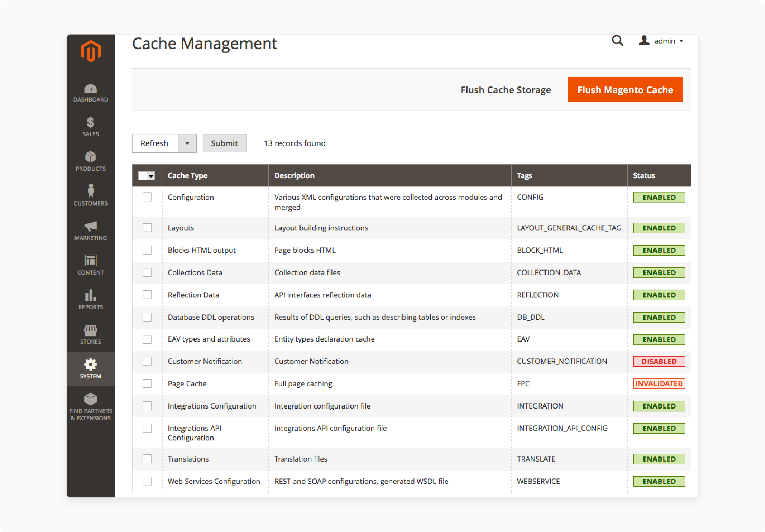This screenshot has height=532, width=765.
Task: Tick the Layouts cache checkbox
Action: point(147,227)
